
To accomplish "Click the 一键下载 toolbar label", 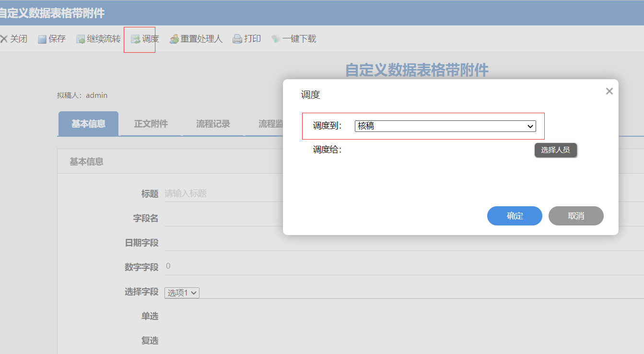I will [x=299, y=39].
